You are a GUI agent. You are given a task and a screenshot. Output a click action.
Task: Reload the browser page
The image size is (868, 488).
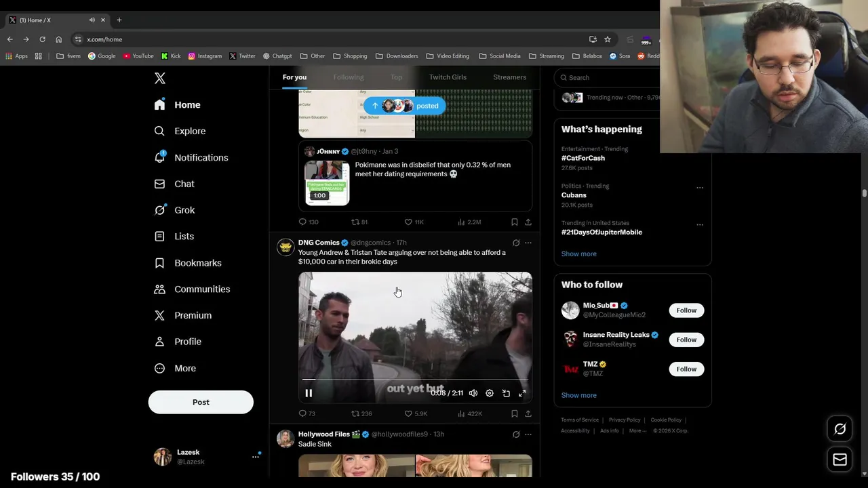pos(42,39)
